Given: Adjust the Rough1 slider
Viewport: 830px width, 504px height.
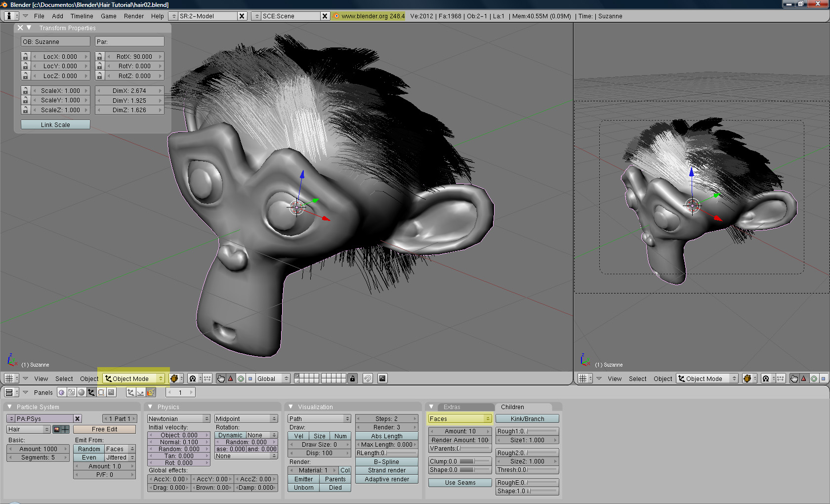Looking at the screenshot, I should tap(527, 431).
